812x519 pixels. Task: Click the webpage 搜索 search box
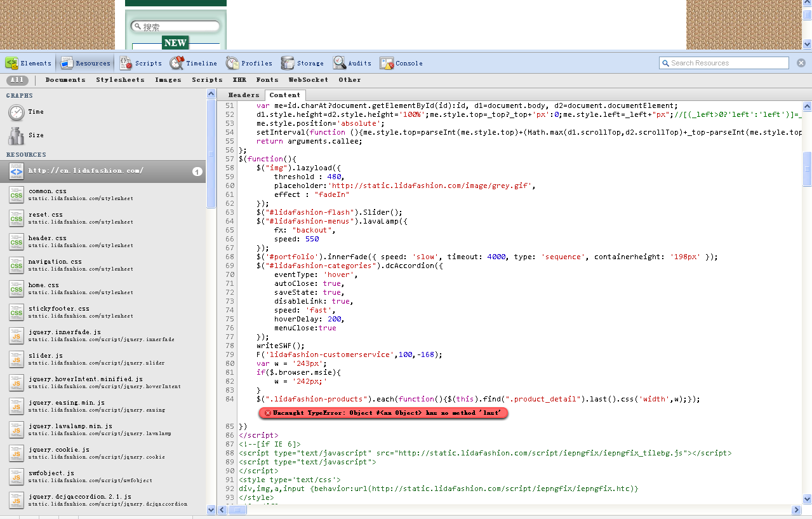click(176, 27)
